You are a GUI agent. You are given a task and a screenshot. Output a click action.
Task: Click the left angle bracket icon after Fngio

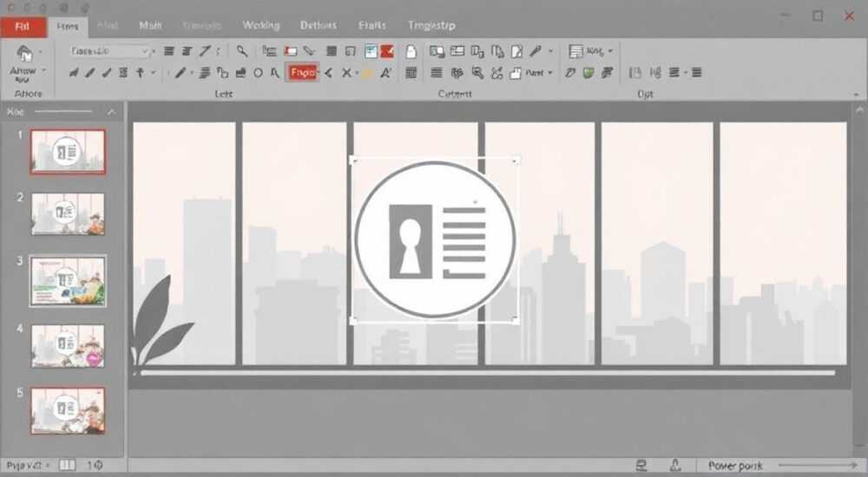329,73
